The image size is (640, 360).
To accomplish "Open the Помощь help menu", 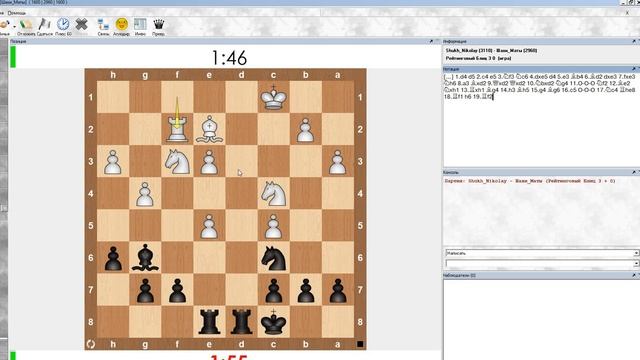I will tap(17, 13).
